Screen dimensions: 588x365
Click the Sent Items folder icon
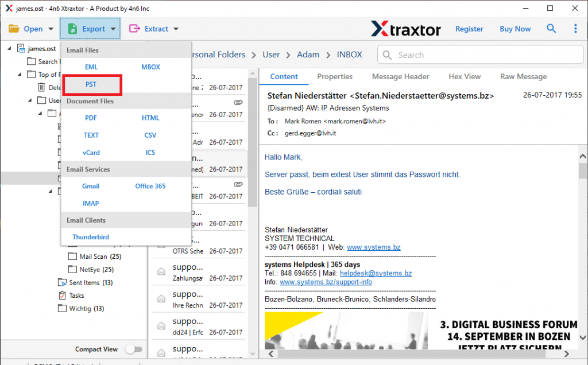63,282
